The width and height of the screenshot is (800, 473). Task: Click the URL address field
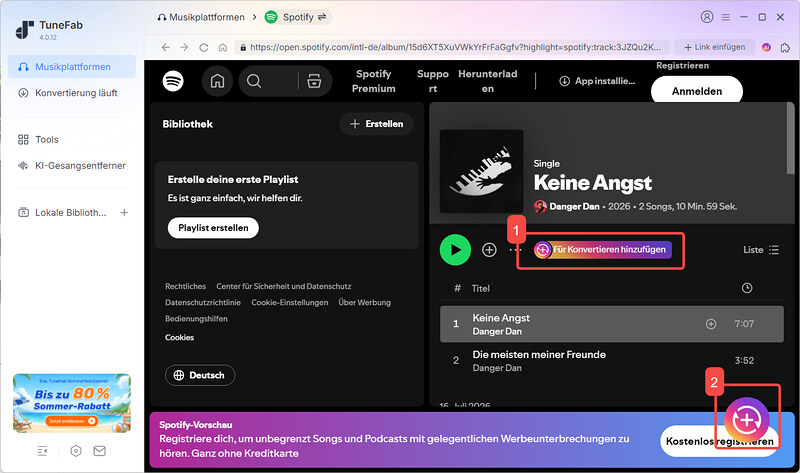pos(452,47)
